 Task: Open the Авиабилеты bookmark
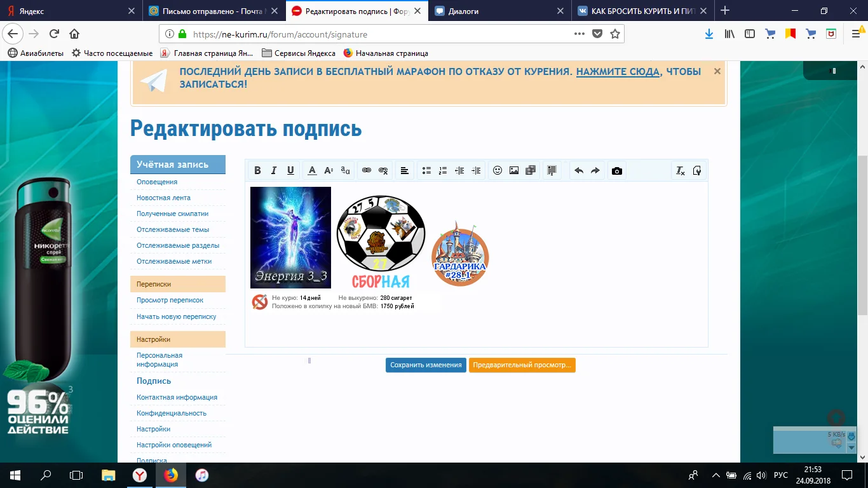36,53
